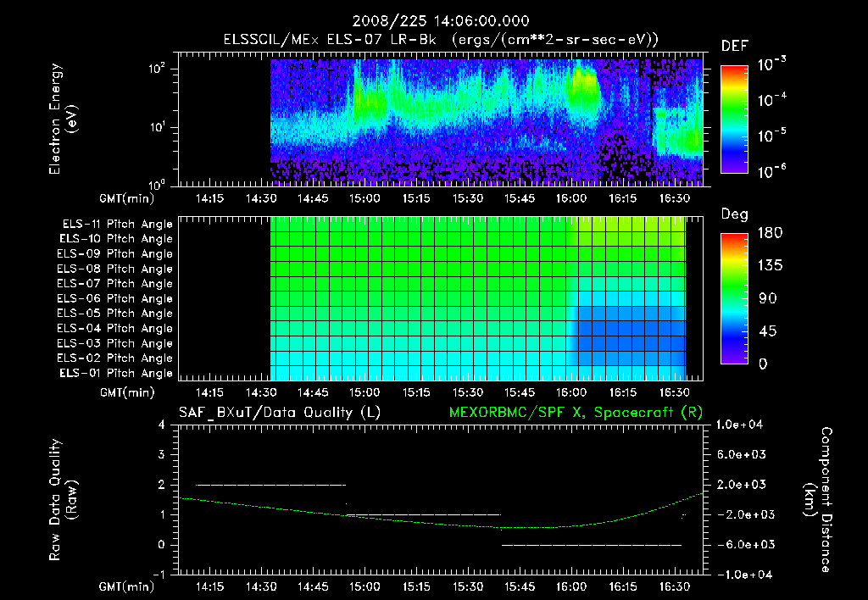868x600 pixels.
Task: Click the ELS-08 Pitch Angle row label
Action: pyautogui.click(x=115, y=269)
